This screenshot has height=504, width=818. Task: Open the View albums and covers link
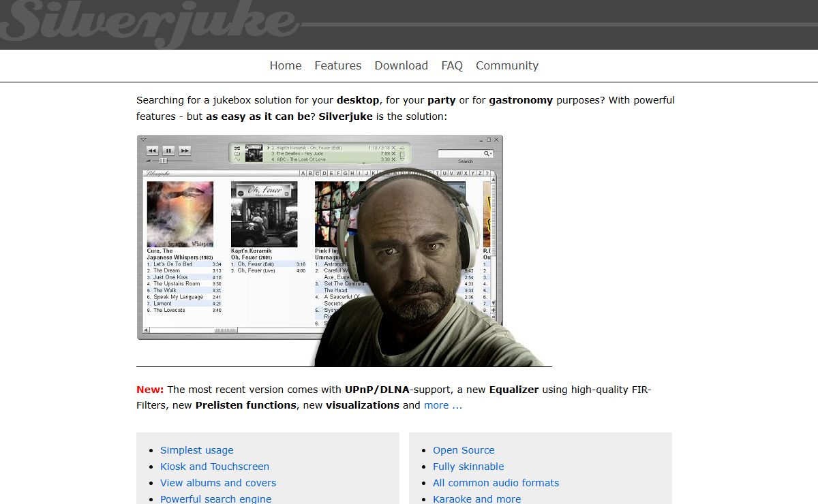(218, 483)
